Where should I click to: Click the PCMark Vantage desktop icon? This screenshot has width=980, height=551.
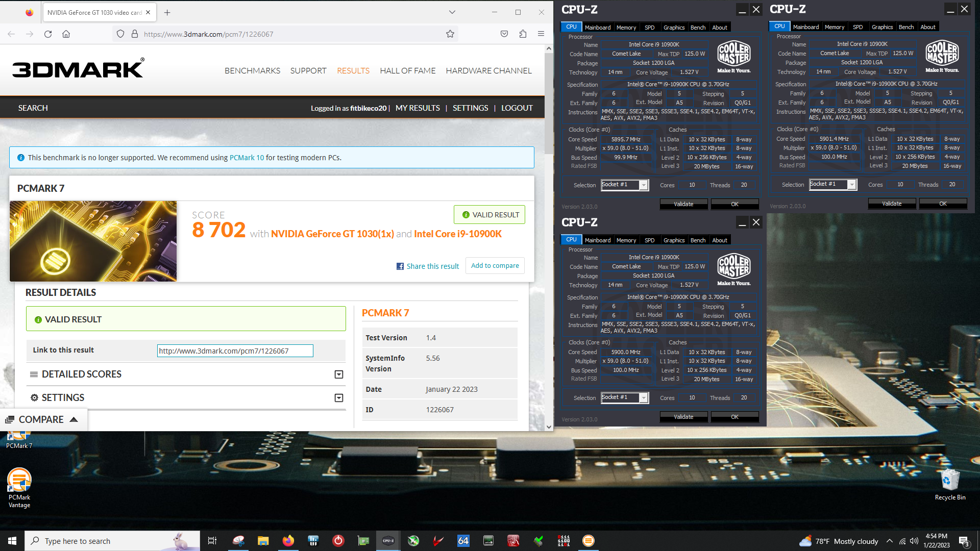click(x=19, y=488)
